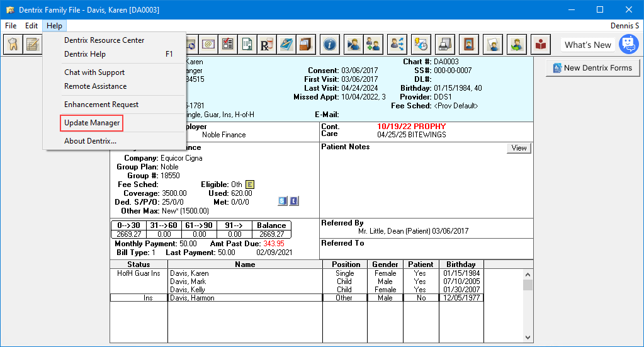644x347 pixels.
Task: Click the blue card-with-pencil toolbar icon
Action: click(x=286, y=44)
